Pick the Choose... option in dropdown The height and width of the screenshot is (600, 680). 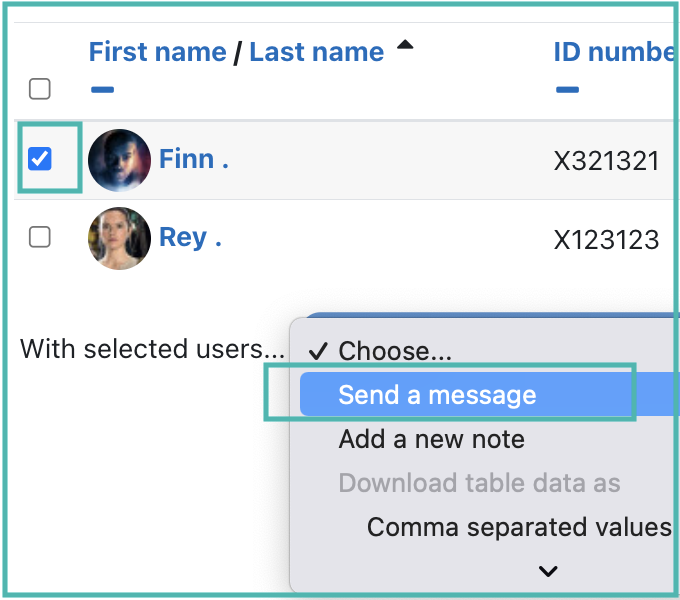coord(395,351)
